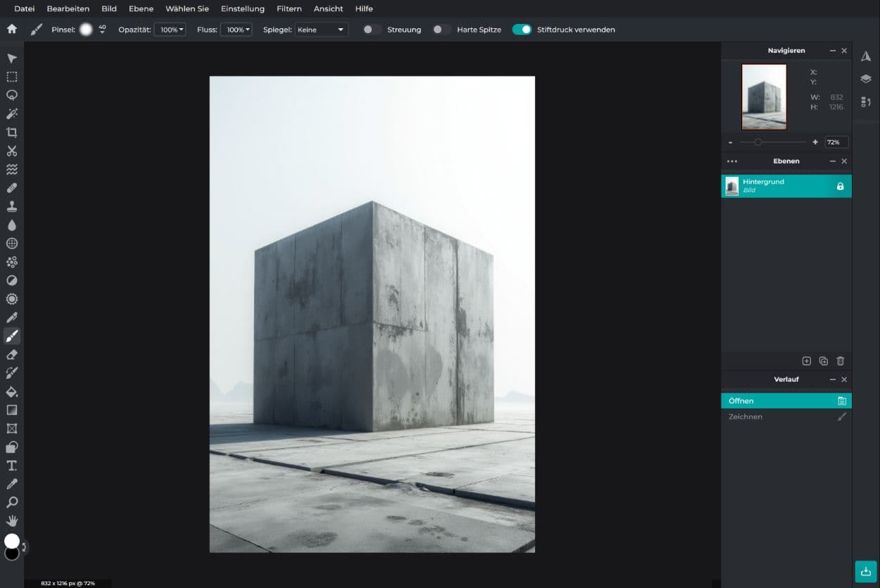Select the Zoom magnifier tool
Viewport: 880px width, 588px height.
[12, 503]
